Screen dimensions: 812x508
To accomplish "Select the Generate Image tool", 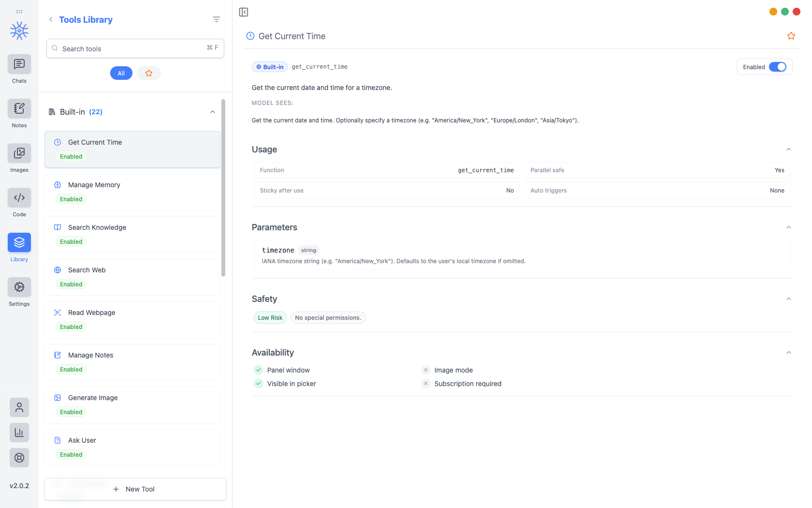I will [132, 405].
